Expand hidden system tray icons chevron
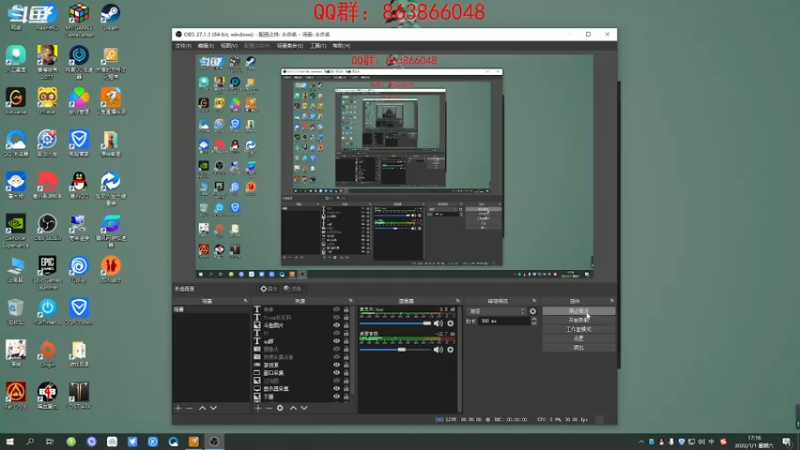Viewport: 800px width, 450px height. [641, 442]
